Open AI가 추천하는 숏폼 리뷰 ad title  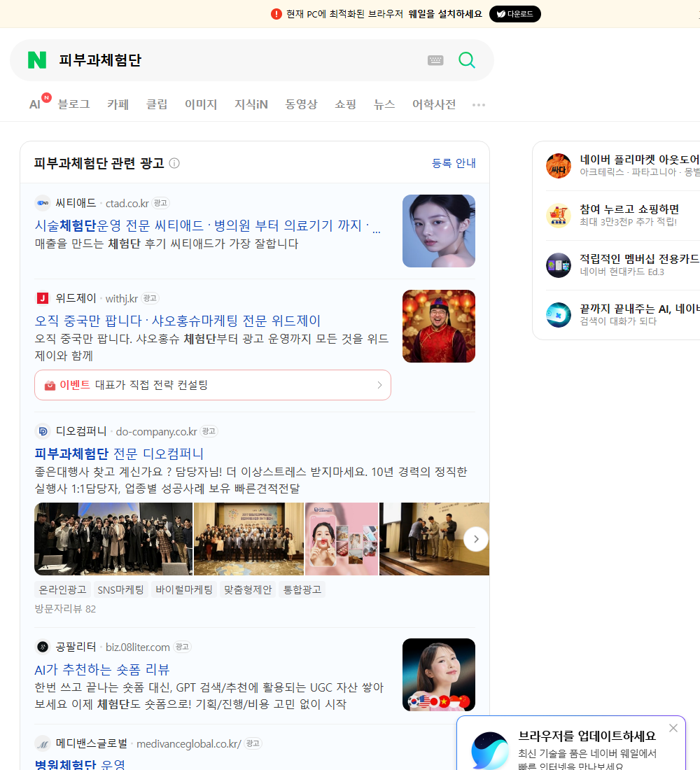click(x=101, y=669)
